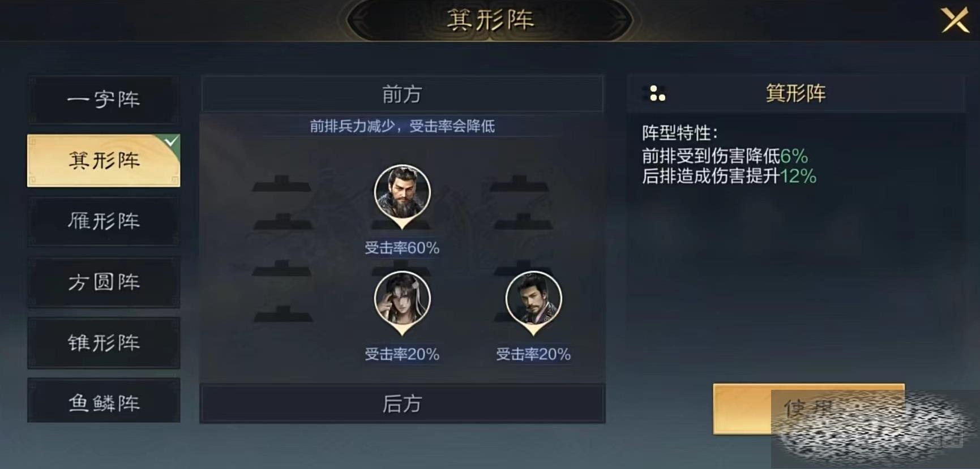
Task: Click the 后方 footer bar
Action: (402, 404)
